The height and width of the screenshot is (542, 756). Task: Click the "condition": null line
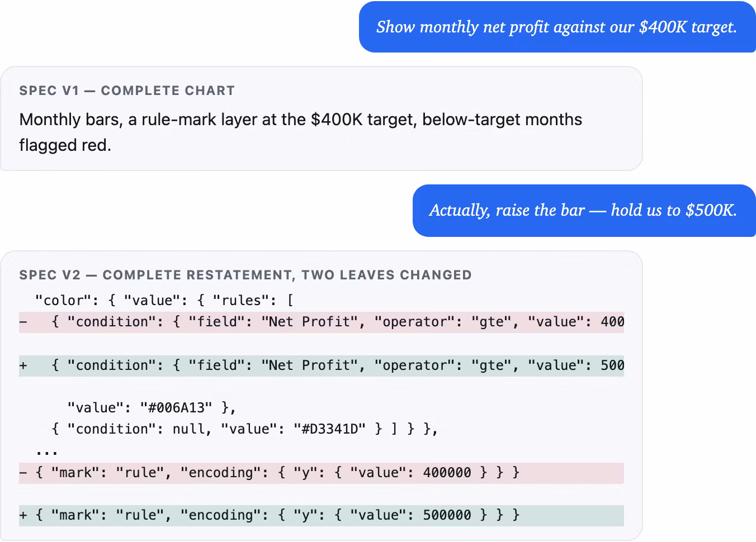point(244,429)
